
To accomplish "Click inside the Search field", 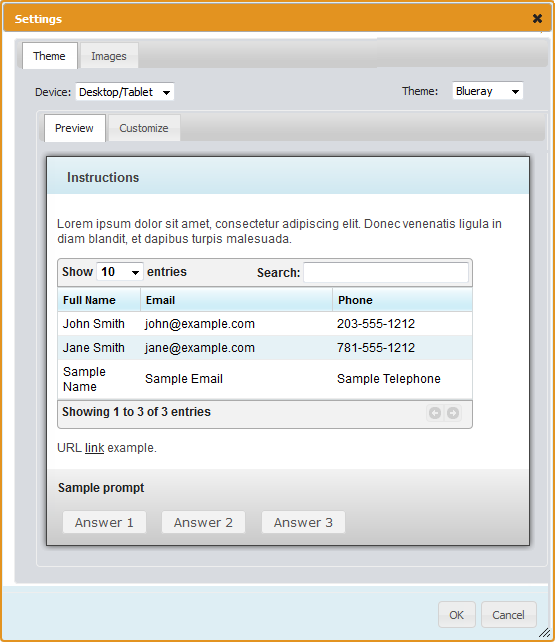I will [386, 273].
